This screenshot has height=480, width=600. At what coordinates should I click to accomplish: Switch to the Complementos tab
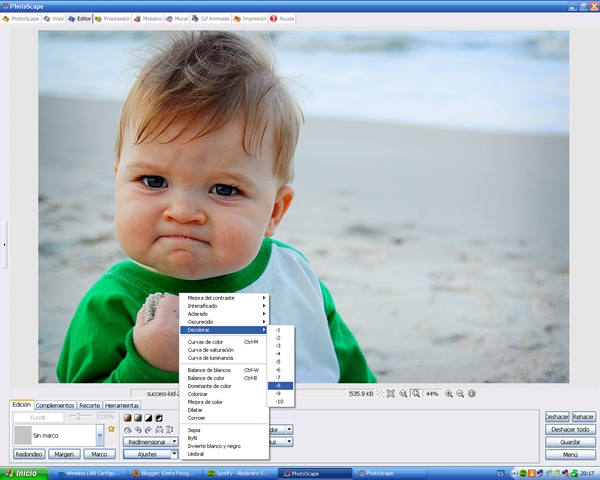coord(55,405)
